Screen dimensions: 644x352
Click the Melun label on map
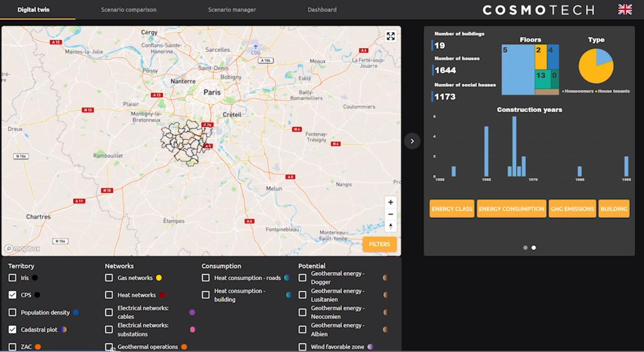[x=274, y=188]
